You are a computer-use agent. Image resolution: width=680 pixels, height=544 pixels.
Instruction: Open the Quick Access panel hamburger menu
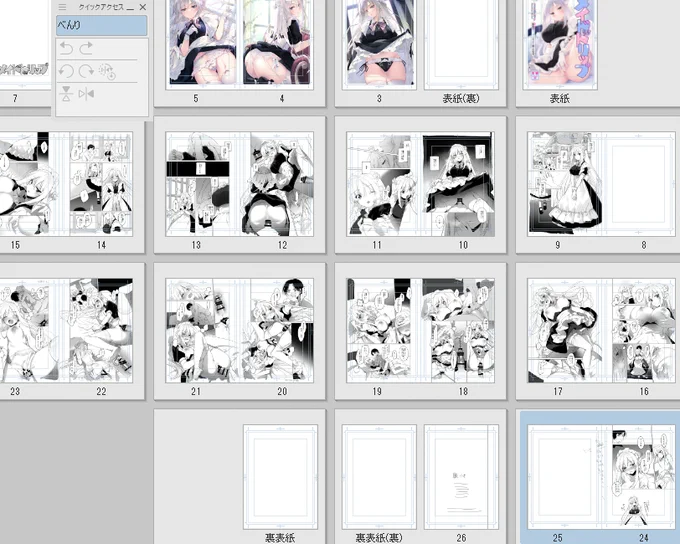click(x=62, y=7)
